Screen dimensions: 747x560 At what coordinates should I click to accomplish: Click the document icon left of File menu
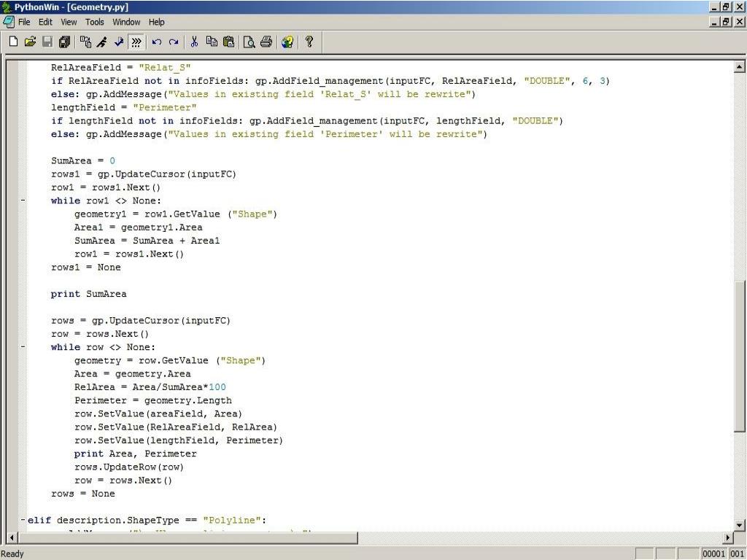click(x=8, y=22)
